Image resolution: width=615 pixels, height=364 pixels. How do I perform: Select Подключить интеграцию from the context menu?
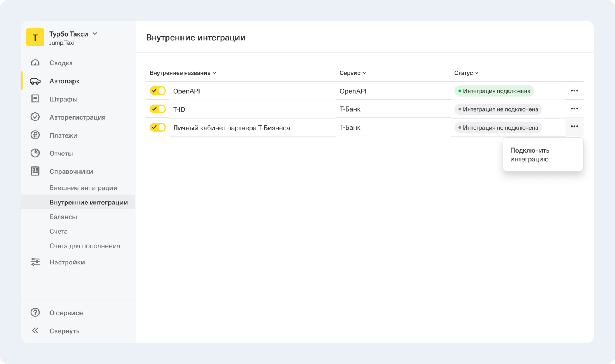[530, 155]
